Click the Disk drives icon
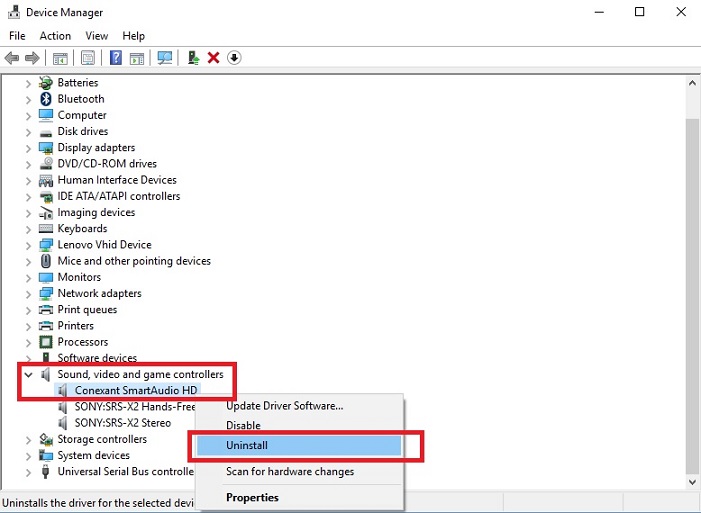Viewport: 701px width, 513px height. [x=46, y=133]
